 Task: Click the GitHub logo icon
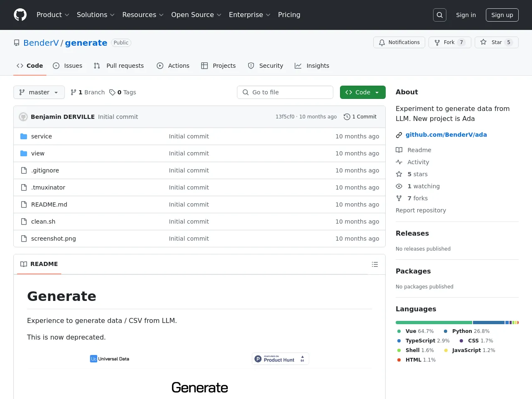(20, 15)
